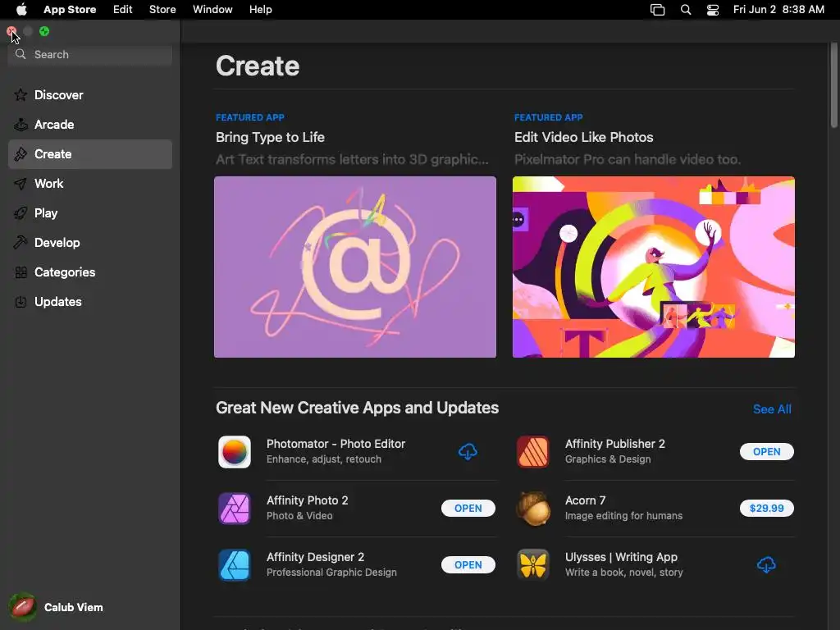Select Develop in the sidebar
The height and width of the screenshot is (630, 840).
tap(90, 243)
